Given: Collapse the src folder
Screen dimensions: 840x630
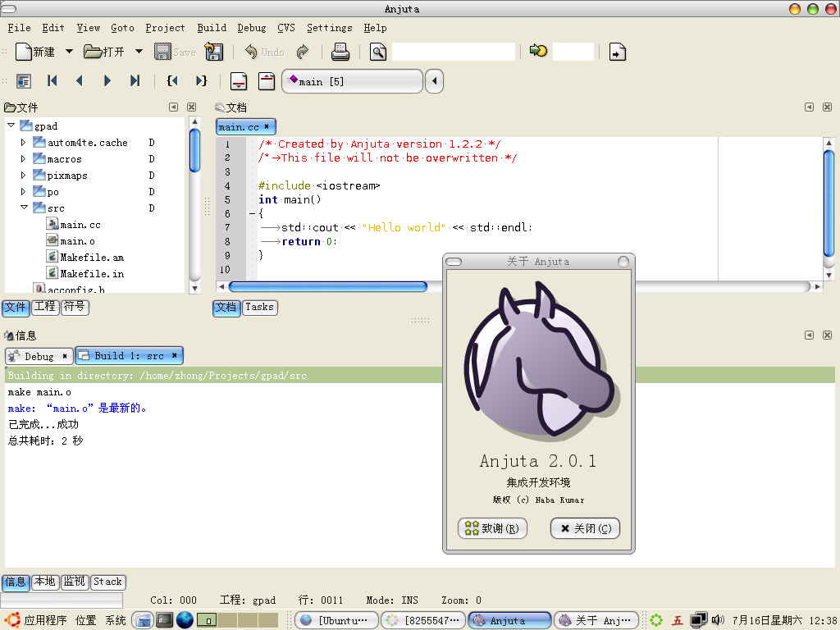Looking at the screenshot, I should click(x=24, y=208).
